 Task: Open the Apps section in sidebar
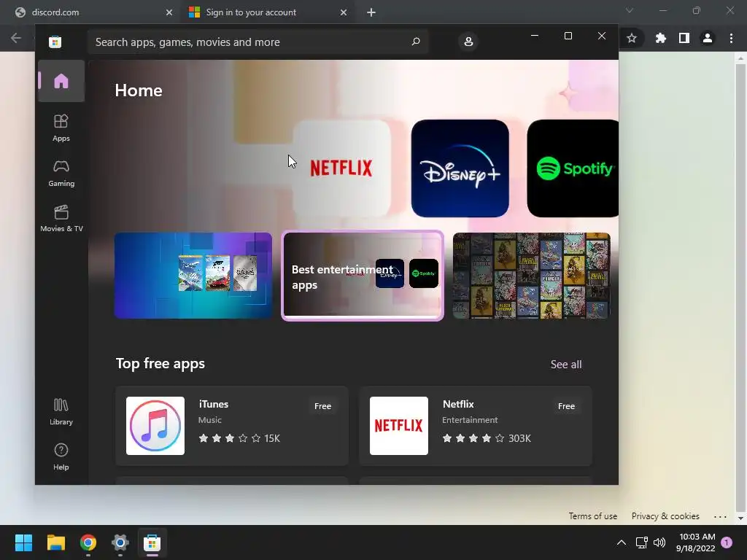point(61,128)
